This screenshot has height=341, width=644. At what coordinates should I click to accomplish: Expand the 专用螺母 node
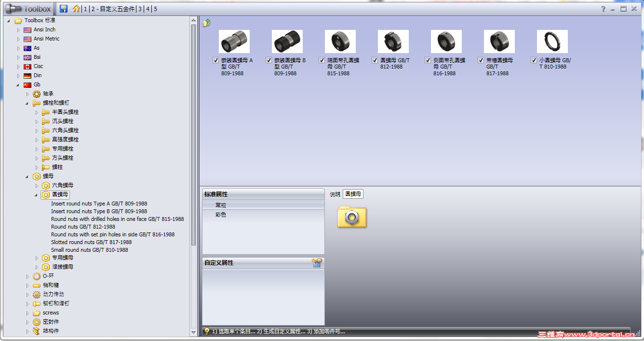pyautogui.click(x=37, y=258)
